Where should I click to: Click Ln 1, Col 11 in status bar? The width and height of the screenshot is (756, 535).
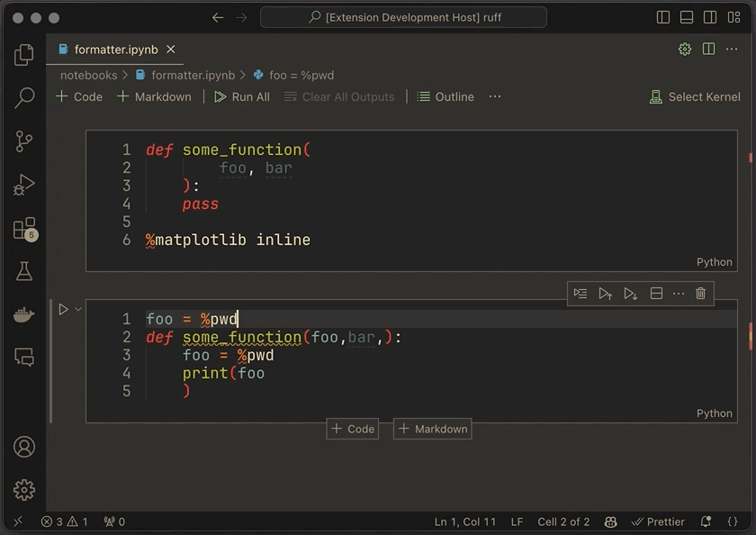tap(464, 521)
